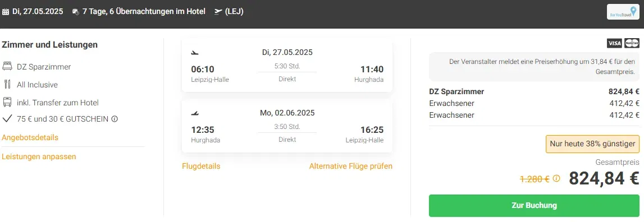Open the ForYouTravel logo
Screen dimensions: 644x222
click(x=623, y=12)
